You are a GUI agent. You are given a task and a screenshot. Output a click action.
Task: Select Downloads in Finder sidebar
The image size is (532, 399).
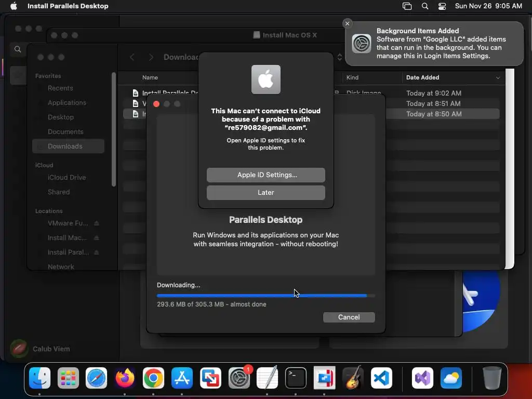pyautogui.click(x=68, y=146)
